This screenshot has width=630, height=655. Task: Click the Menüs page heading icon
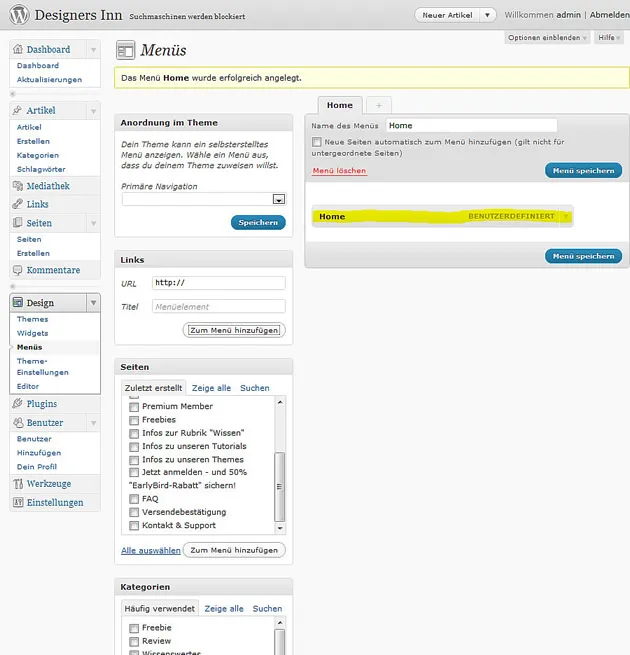click(125, 51)
